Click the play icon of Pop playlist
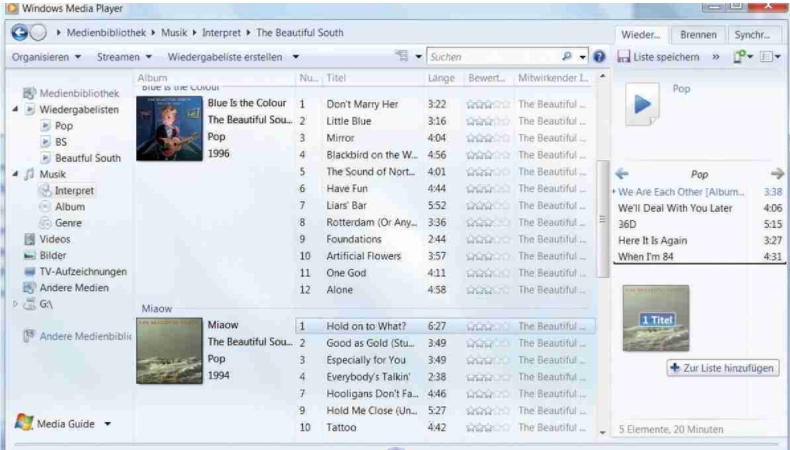The width and height of the screenshot is (790, 450). (45, 125)
